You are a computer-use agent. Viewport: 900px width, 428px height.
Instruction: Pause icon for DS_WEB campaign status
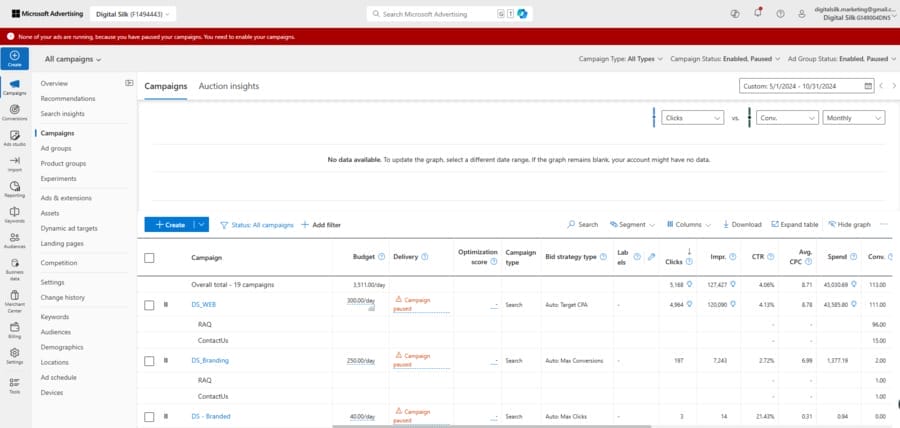point(165,305)
